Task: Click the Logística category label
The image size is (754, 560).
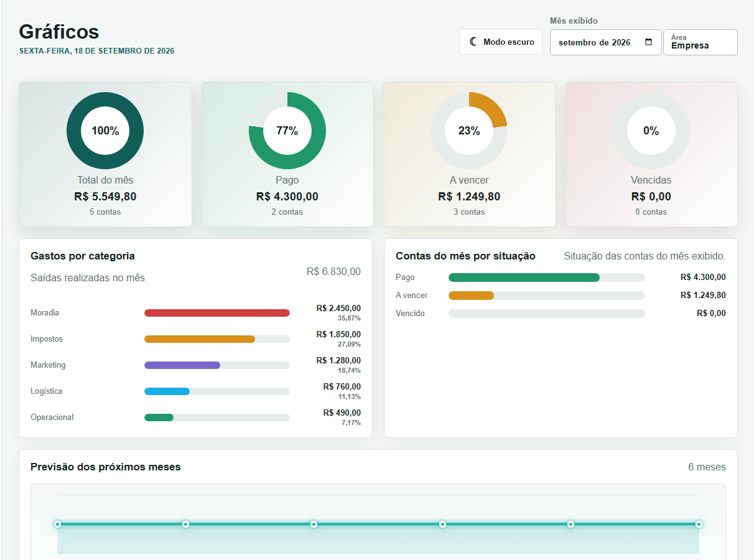Action: pyautogui.click(x=46, y=391)
